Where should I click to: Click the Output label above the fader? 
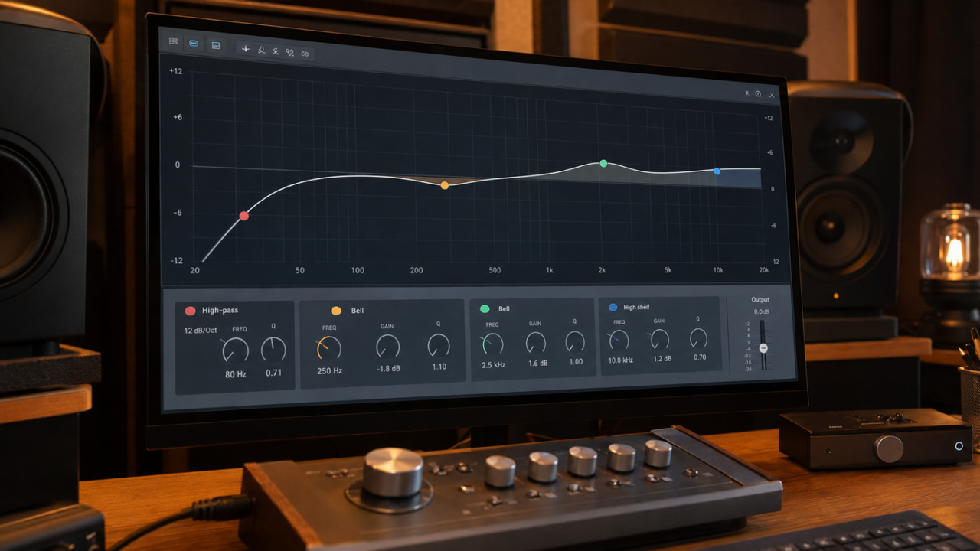point(760,300)
